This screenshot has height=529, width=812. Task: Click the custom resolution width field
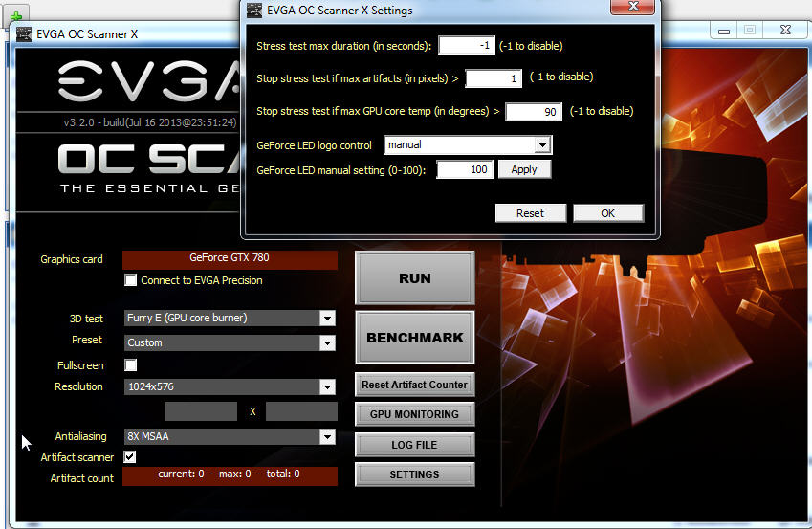tap(201, 411)
